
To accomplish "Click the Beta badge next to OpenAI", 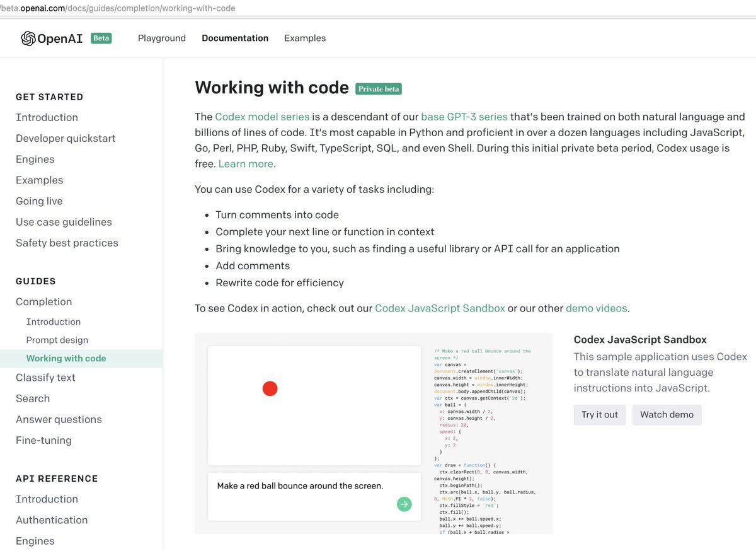I will (101, 38).
